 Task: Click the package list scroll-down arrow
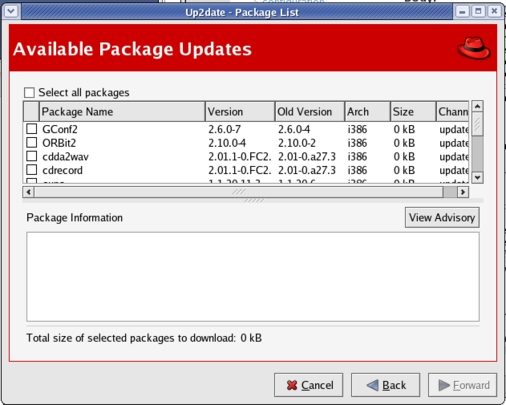pyautogui.click(x=477, y=177)
